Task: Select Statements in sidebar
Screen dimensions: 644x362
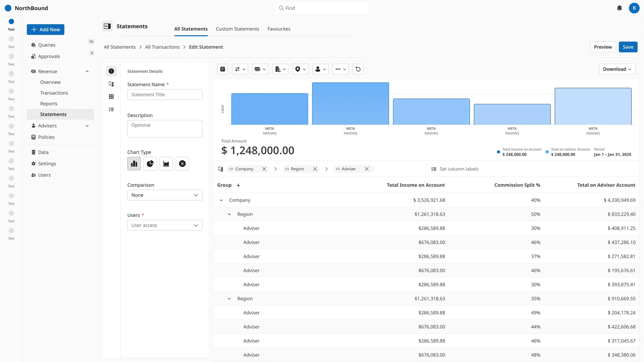Action: pos(60,114)
